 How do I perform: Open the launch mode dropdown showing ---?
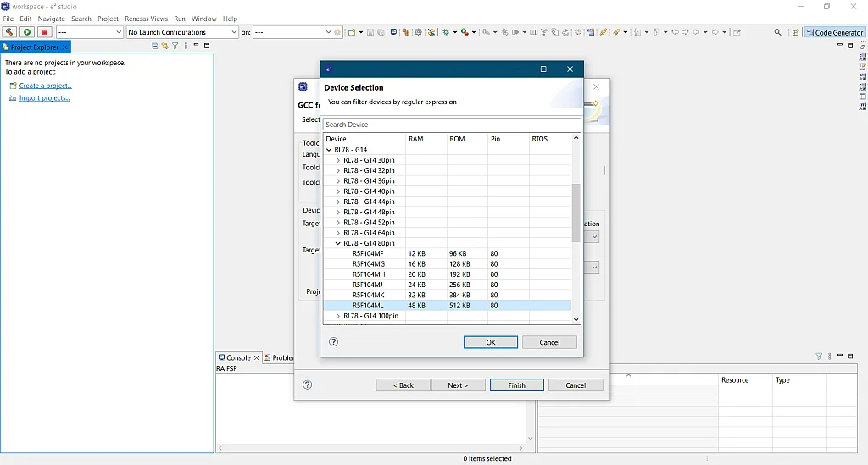coord(90,32)
